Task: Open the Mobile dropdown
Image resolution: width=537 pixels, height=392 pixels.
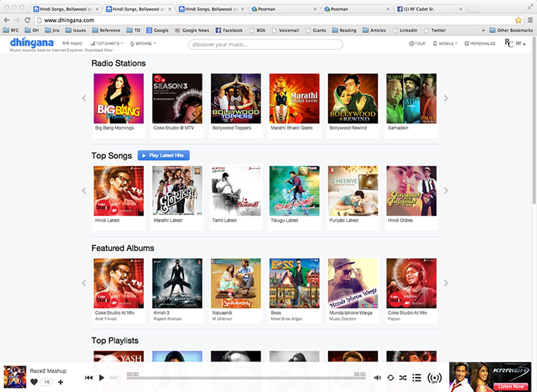Action: coord(445,43)
